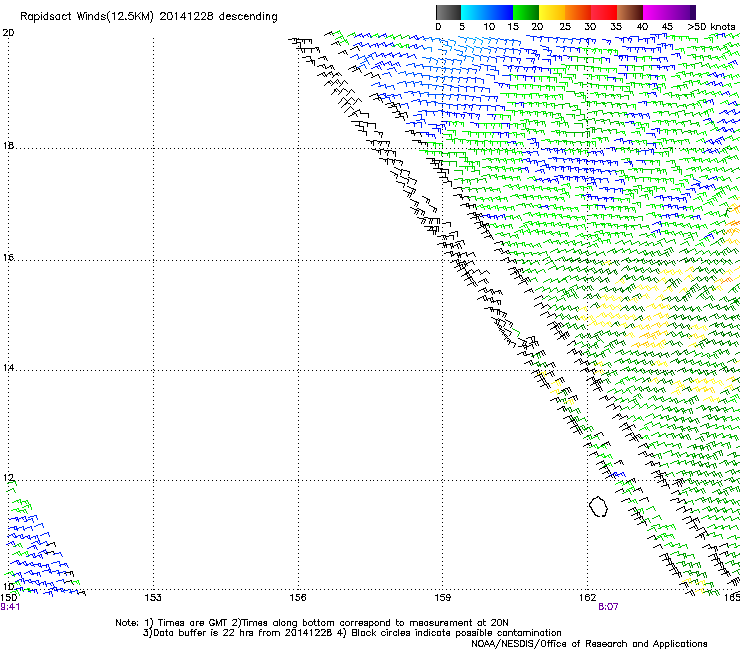Click the note 'Data buffer is 22 hrs'
The width and height of the screenshot is (740, 650).
(x=205, y=633)
